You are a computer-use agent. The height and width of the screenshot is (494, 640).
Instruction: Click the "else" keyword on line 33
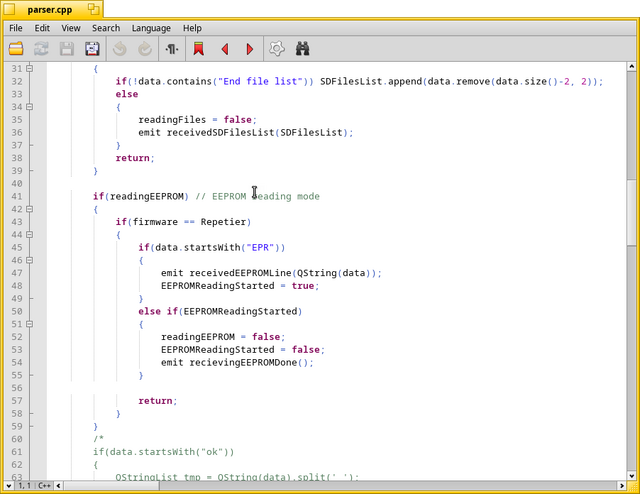(127, 94)
